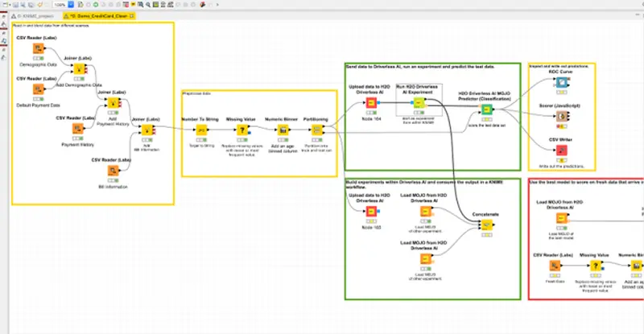644x334 pixels.
Task: Click the status lights under the Partitioning node
Action: (316, 140)
